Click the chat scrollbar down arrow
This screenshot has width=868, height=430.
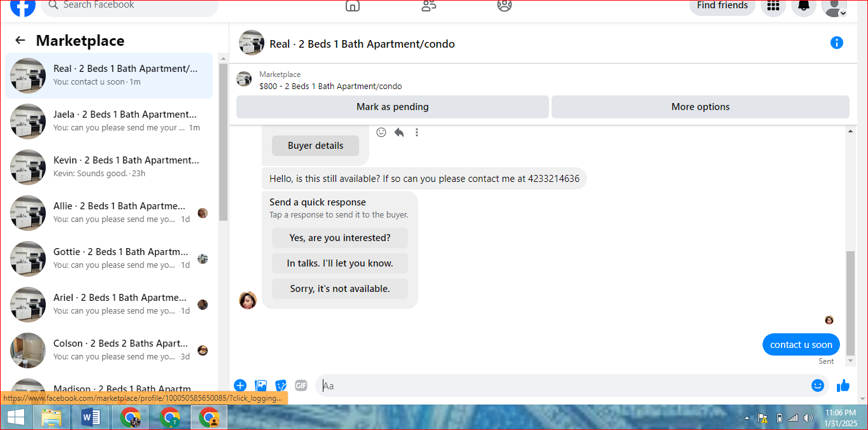point(851,361)
